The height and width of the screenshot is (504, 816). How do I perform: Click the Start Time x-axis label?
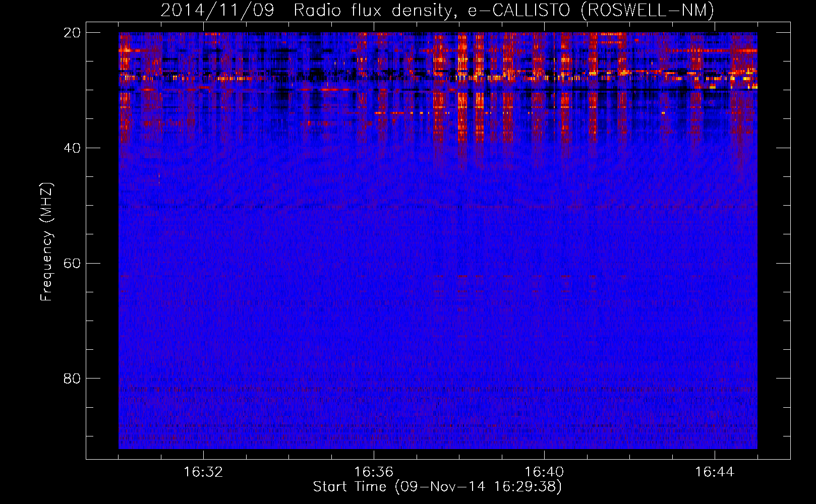(x=437, y=487)
